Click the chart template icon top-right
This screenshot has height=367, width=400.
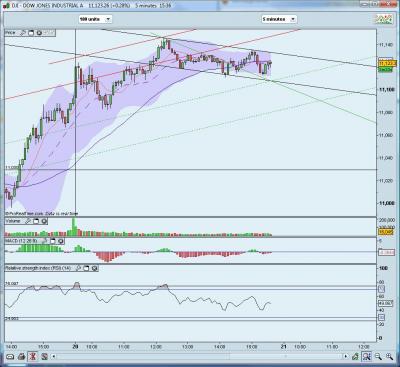[384, 19]
